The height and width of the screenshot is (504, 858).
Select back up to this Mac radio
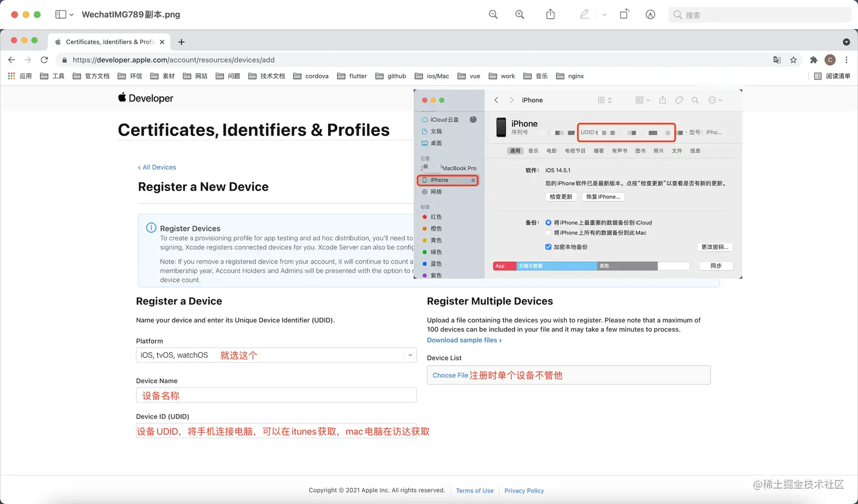point(548,232)
